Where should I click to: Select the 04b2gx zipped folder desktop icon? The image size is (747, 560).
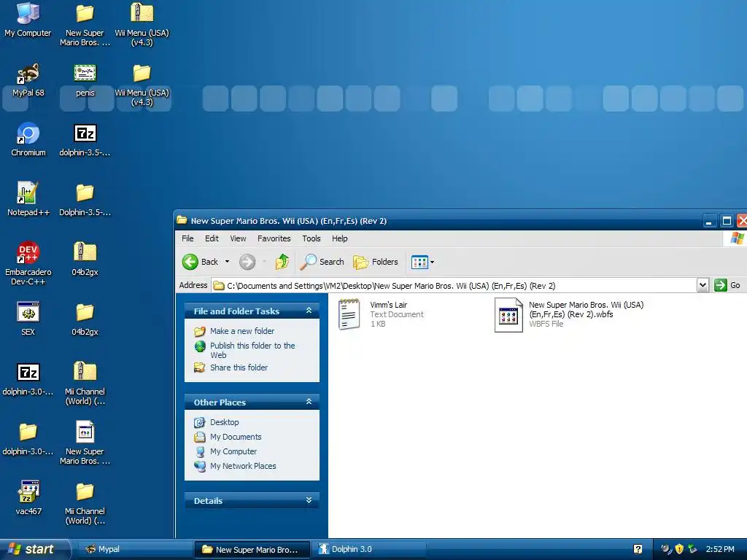point(85,252)
